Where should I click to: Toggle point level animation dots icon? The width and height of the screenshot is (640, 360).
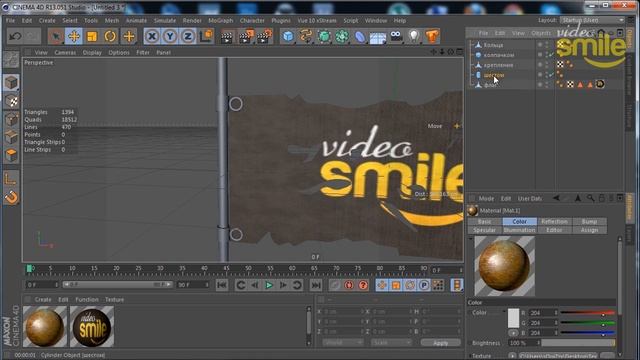pyautogui.click(x=438, y=285)
